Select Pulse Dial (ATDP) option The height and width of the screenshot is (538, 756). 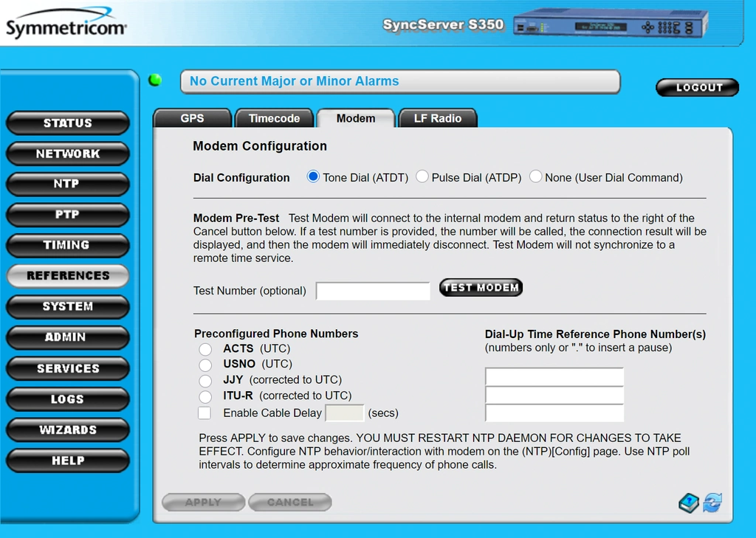pos(422,177)
